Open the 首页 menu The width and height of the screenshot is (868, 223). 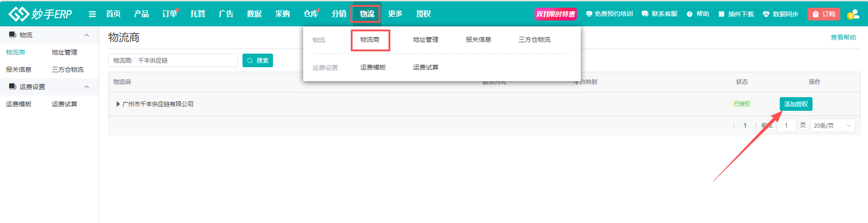click(113, 14)
